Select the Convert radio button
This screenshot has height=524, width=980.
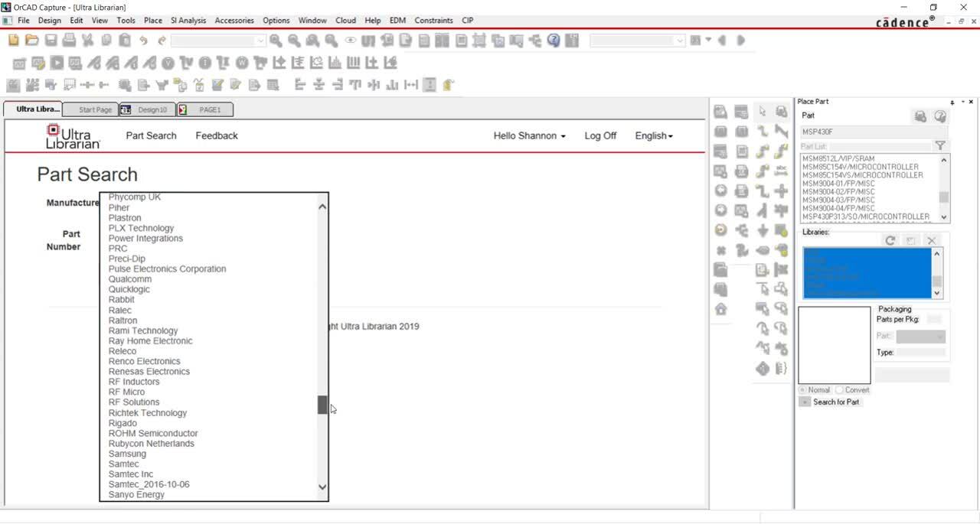(x=840, y=390)
